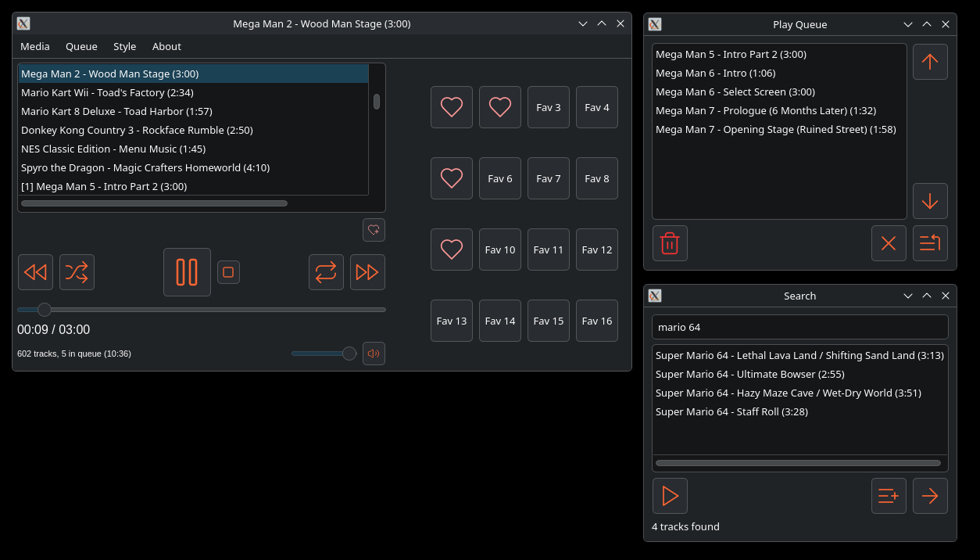Delete queue item with the trash icon

[670, 243]
